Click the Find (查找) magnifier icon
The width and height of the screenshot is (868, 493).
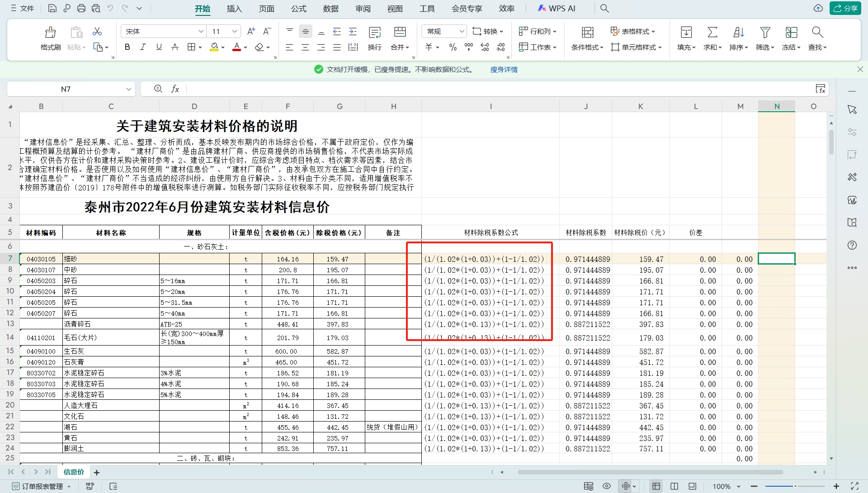tap(817, 32)
